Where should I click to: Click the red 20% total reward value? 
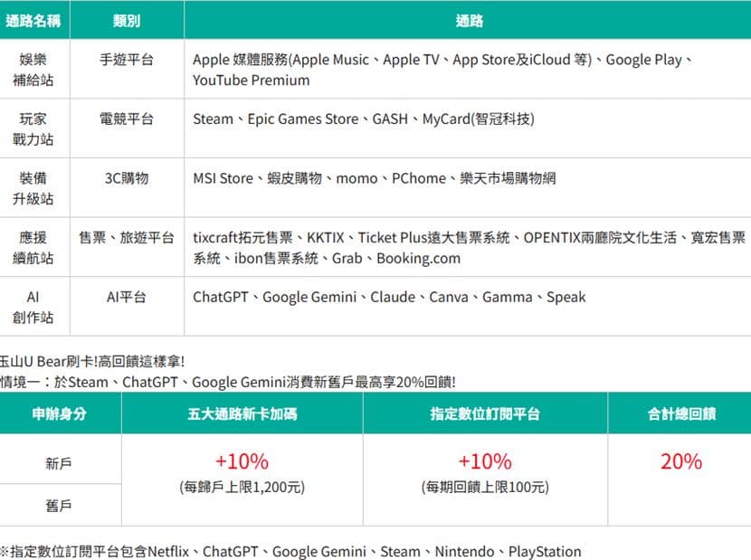click(681, 461)
